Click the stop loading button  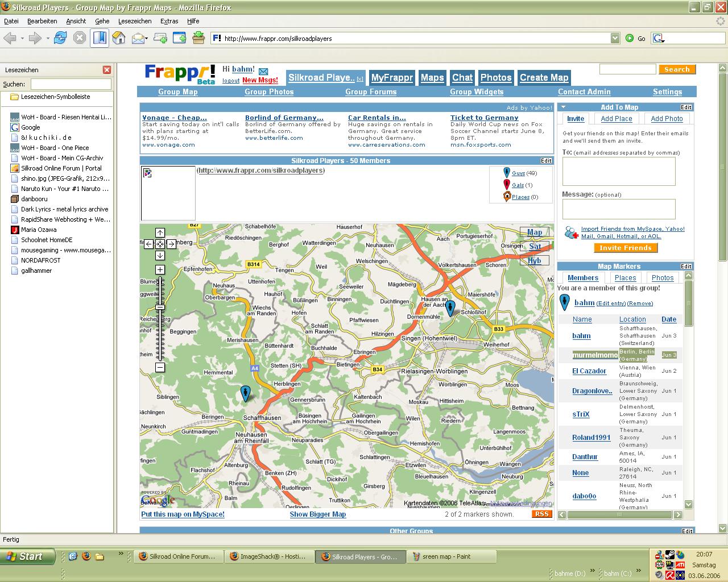click(80, 38)
